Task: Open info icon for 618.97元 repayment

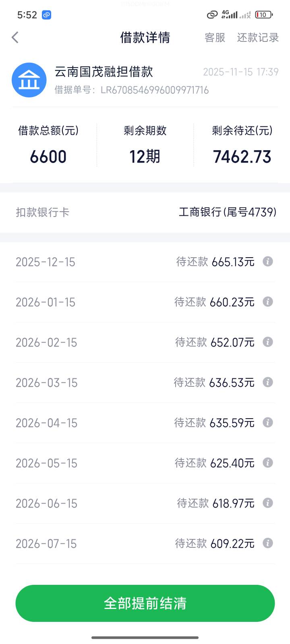Action: point(268,503)
